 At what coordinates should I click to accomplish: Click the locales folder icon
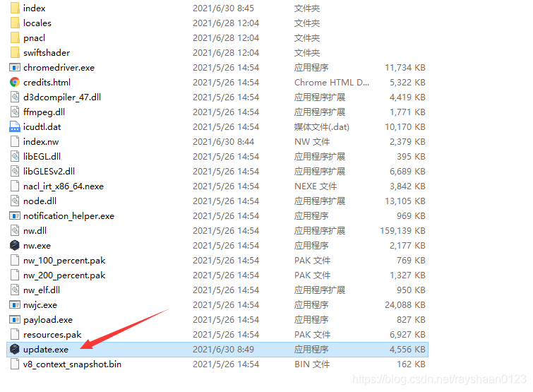tap(15, 23)
